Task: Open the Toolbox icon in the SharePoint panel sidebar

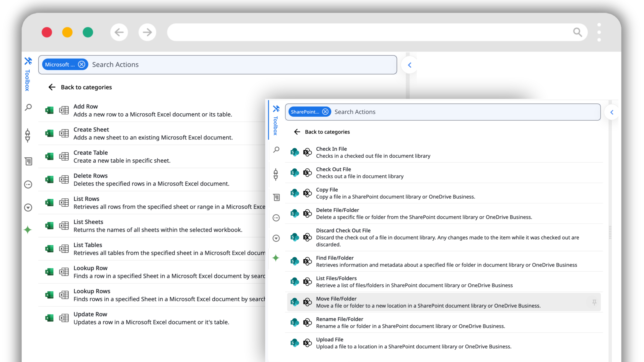Action: 276,109
